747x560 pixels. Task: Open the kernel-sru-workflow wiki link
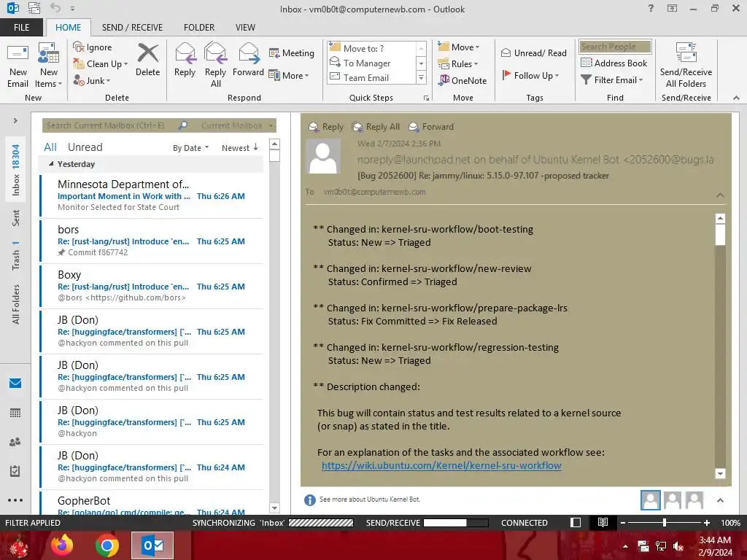click(441, 465)
